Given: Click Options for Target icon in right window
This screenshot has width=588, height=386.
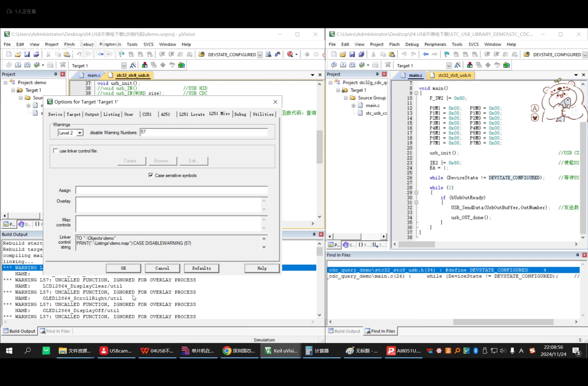Looking at the screenshot, I should 457,65.
